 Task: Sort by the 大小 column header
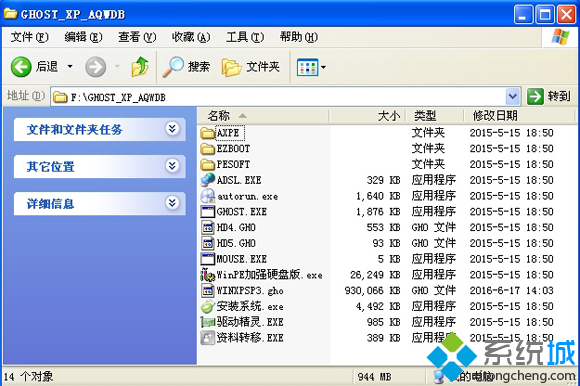367,116
